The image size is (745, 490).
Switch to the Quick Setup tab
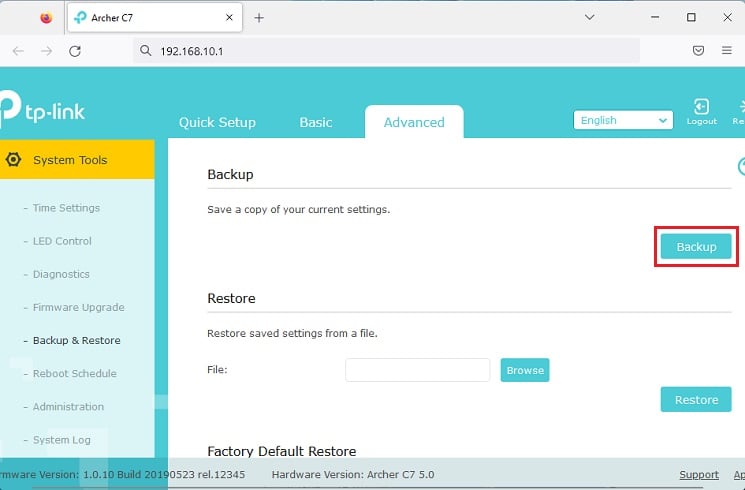[217, 122]
